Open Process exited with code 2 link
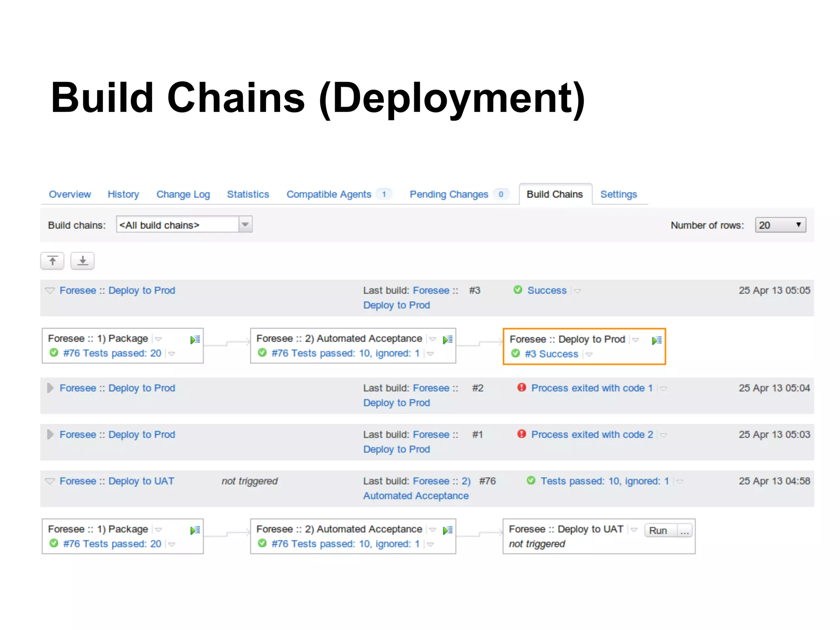This screenshot has height=630, width=840. [x=592, y=434]
